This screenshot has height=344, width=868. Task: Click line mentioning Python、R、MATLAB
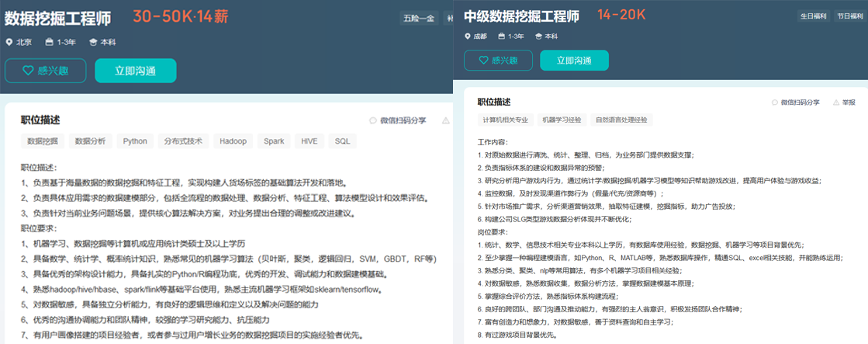tap(660, 257)
